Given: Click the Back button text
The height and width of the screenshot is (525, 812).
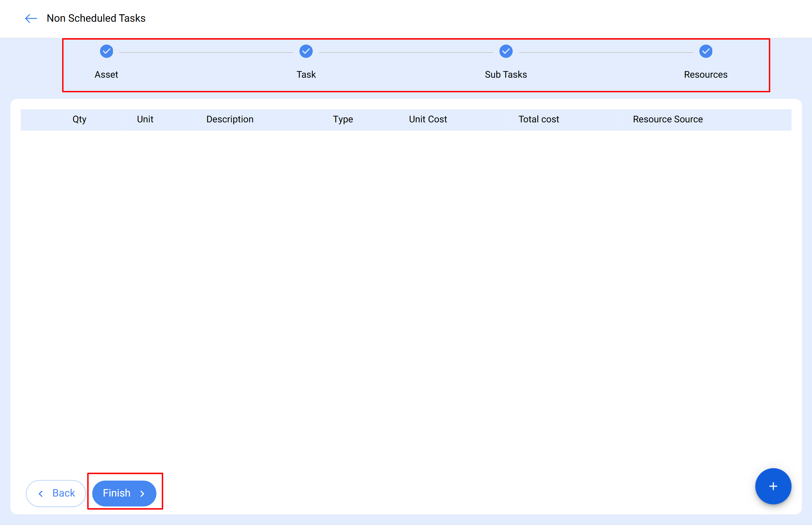Looking at the screenshot, I should pos(63,493).
